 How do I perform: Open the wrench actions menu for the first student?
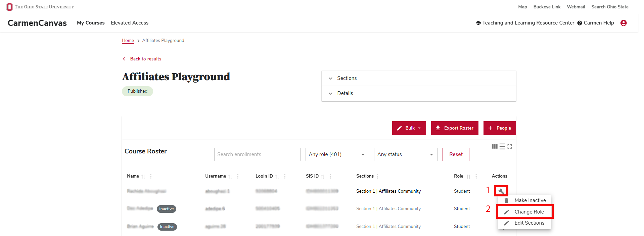tap(501, 191)
